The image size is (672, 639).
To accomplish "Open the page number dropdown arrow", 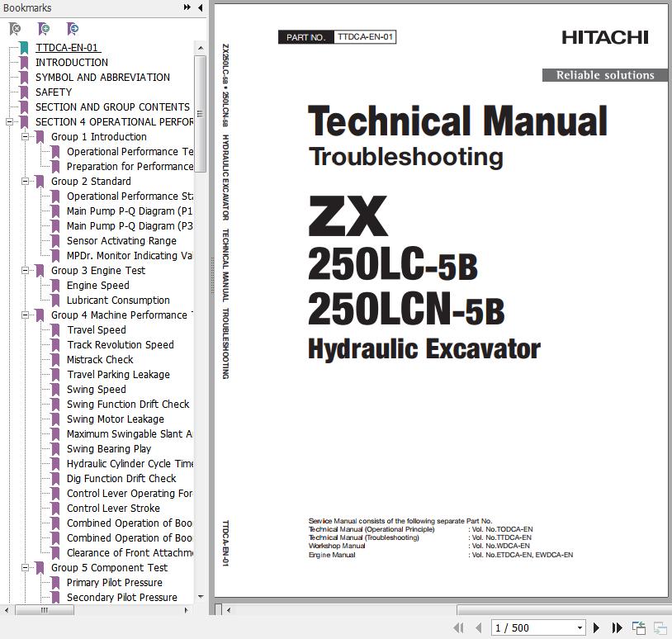I will click(x=580, y=628).
